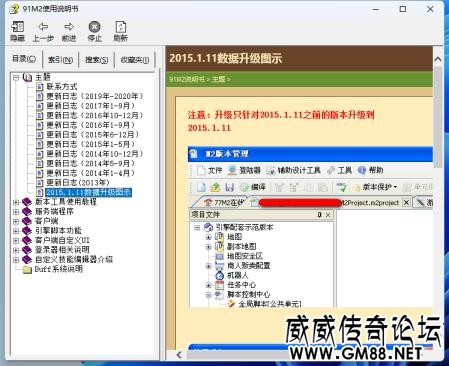The height and width of the screenshot is (366, 449).
Task: Click the horizontal scrollbar left arrow
Action: pyautogui.click(x=179, y=354)
